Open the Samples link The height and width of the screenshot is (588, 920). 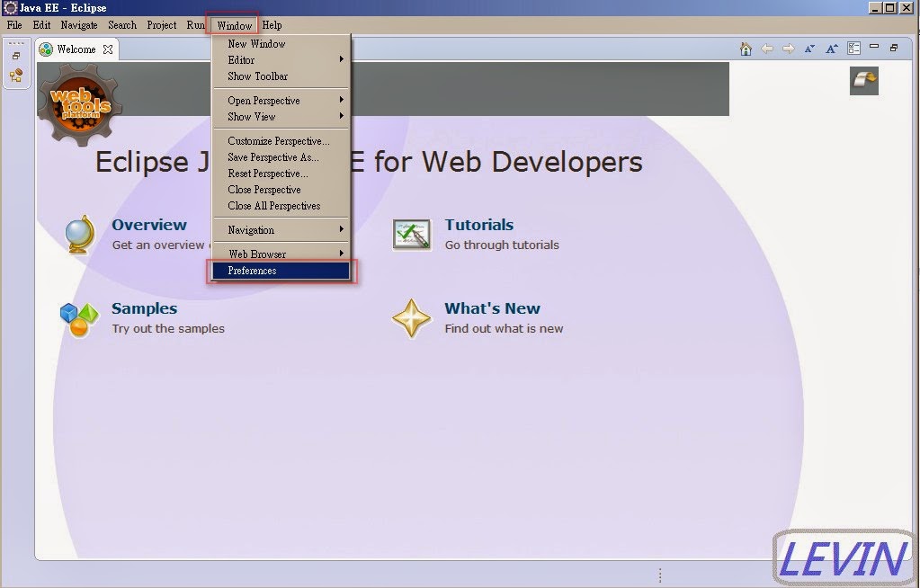(144, 308)
